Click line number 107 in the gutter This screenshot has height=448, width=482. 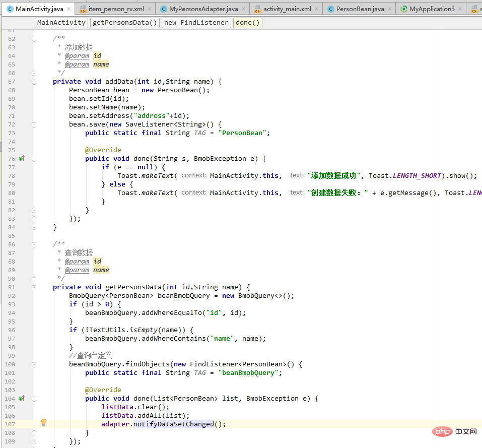click(10, 424)
